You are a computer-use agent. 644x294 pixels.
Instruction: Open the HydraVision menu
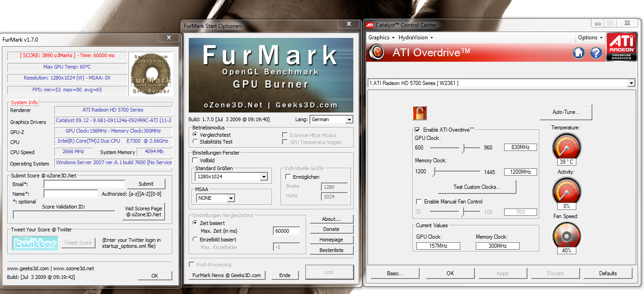tap(415, 37)
